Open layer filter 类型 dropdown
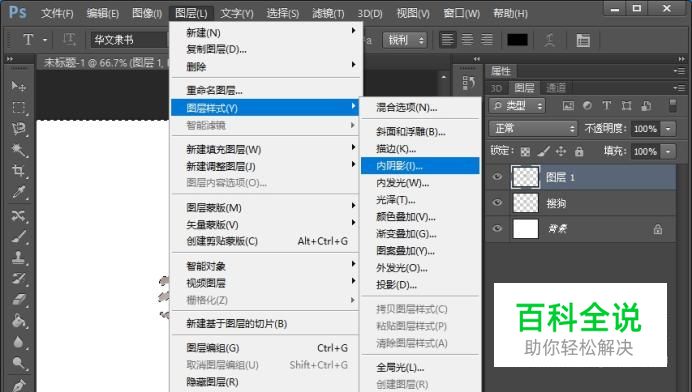 (x=517, y=106)
